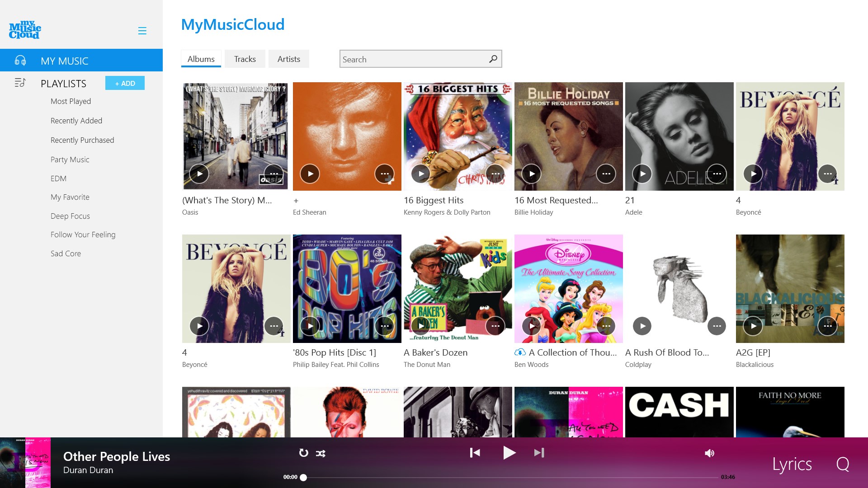The height and width of the screenshot is (488, 868).
Task: Switch to the Albums tab
Action: tap(201, 59)
